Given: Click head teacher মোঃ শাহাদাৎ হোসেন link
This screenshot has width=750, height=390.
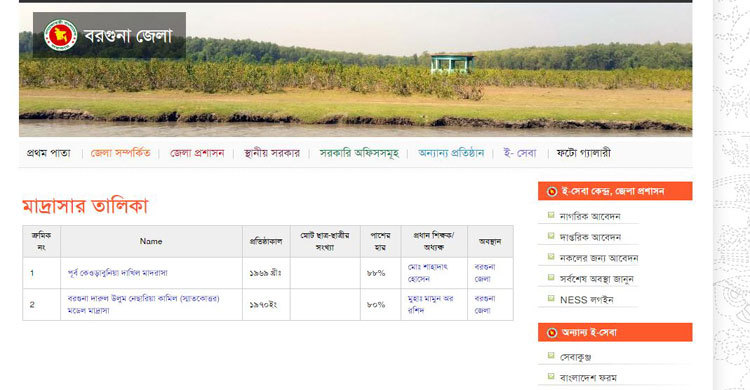Looking at the screenshot, I should pos(428,273).
